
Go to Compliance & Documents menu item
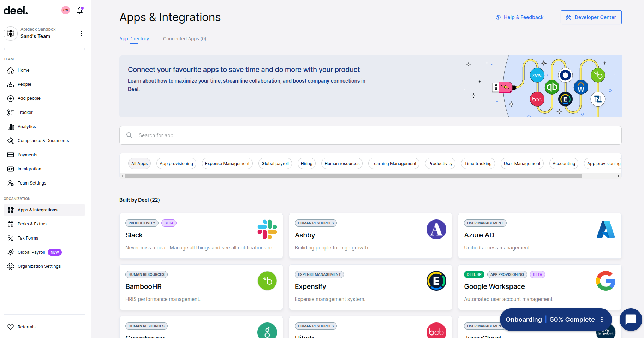44,141
